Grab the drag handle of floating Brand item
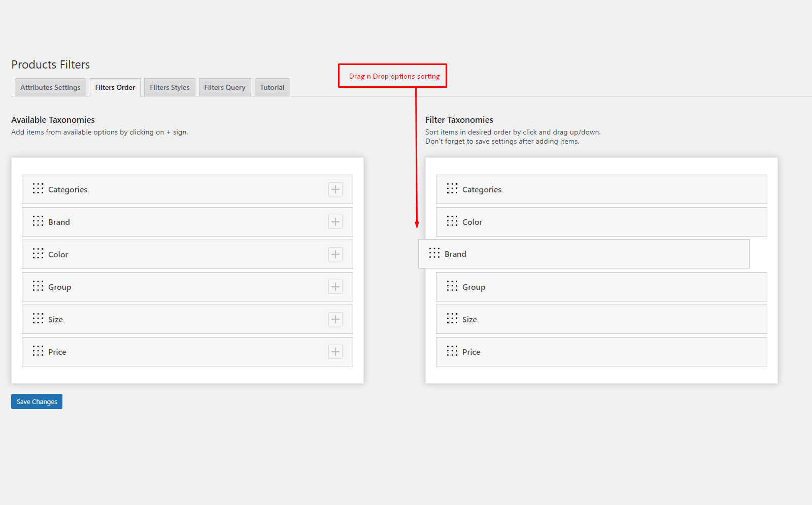The height and width of the screenshot is (505, 812). tap(434, 253)
